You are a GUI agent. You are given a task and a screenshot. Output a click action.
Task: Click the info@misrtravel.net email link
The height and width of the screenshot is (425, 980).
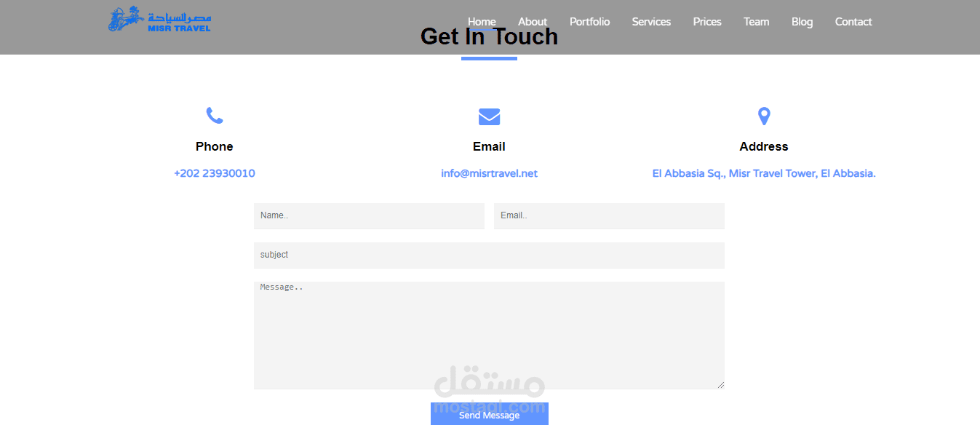coord(489,173)
